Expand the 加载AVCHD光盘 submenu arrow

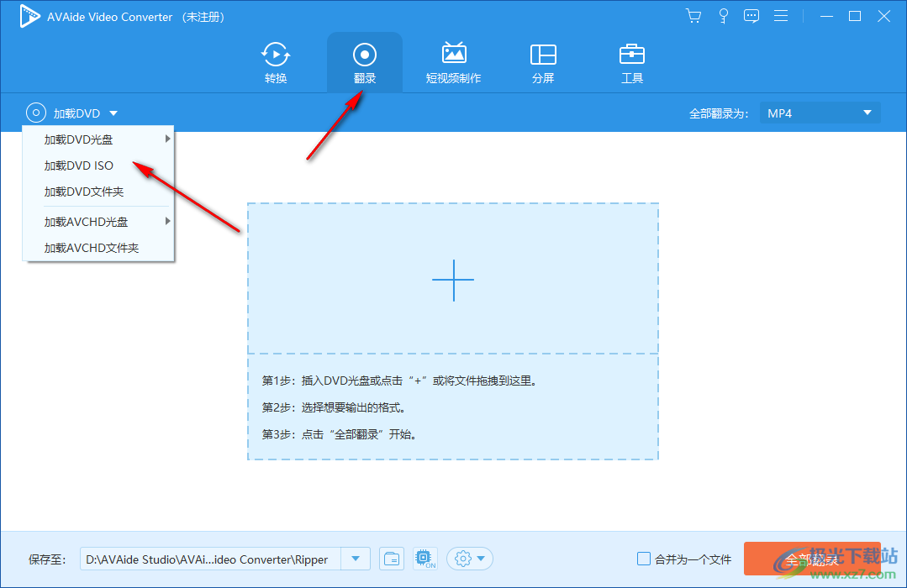(168, 221)
